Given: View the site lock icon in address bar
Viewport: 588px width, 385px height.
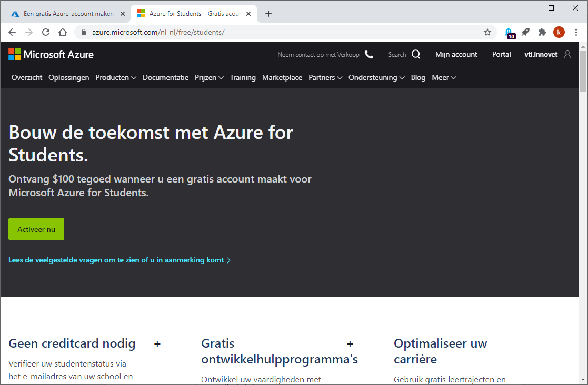Looking at the screenshot, I should 84,32.
